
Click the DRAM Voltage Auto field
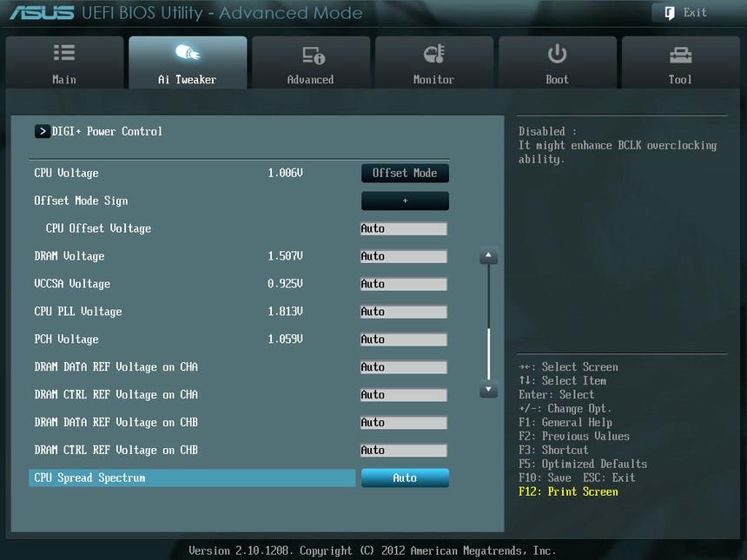pos(404,257)
